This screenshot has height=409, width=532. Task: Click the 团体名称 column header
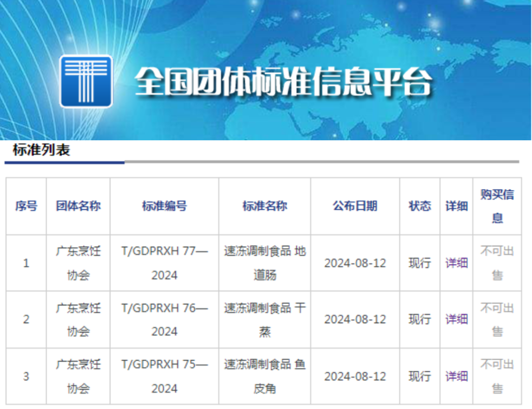(x=78, y=206)
